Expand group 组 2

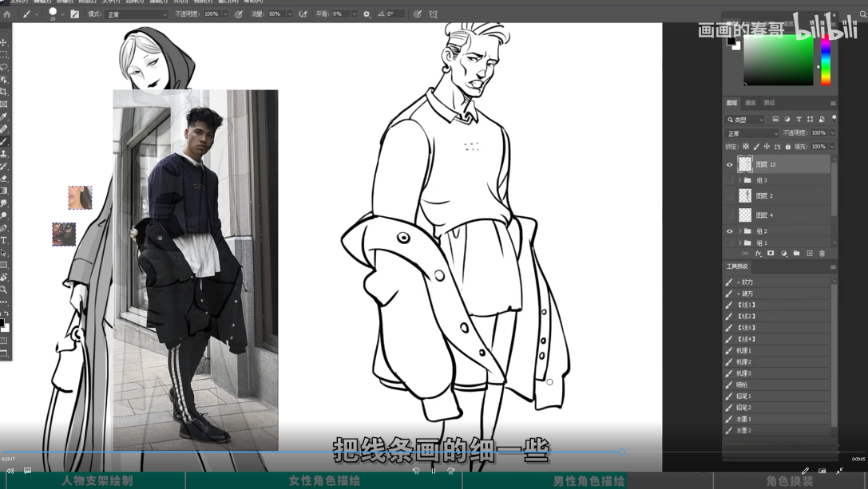point(740,231)
